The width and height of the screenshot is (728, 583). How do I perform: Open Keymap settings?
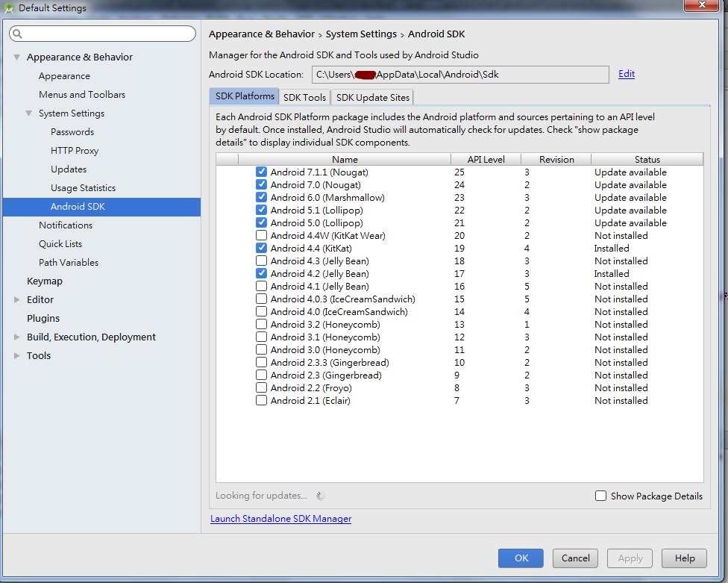pyautogui.click(x=45, y=281)
